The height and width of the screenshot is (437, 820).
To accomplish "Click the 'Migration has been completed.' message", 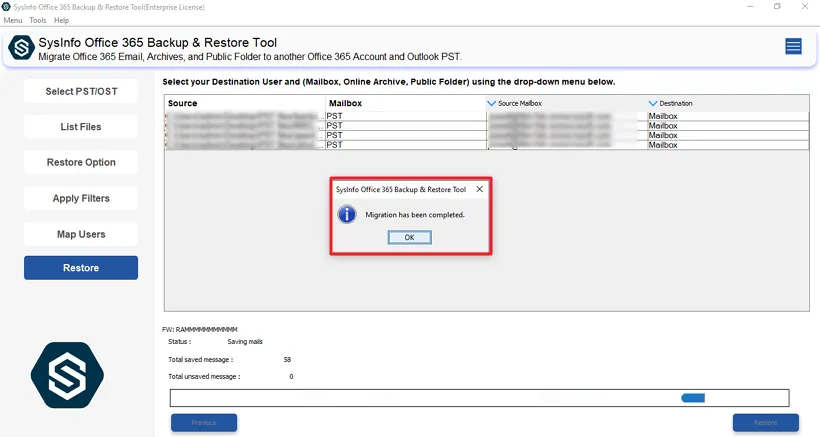I will tap(415, 215).
